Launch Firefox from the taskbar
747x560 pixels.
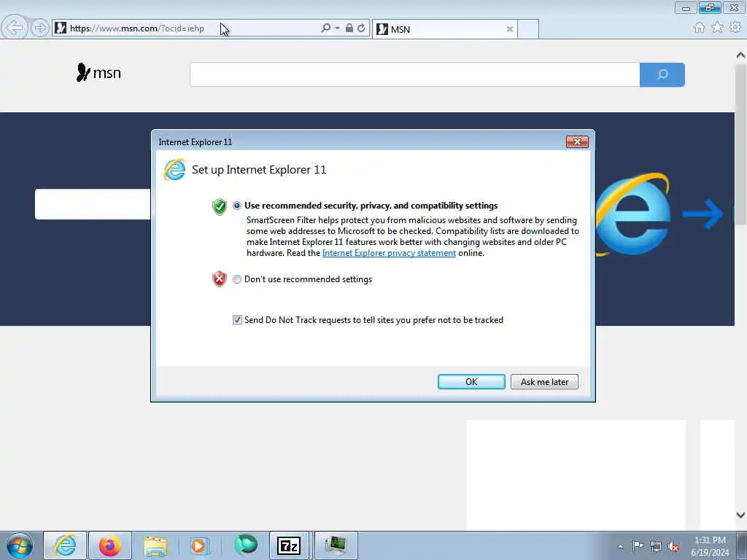point(110,545)
